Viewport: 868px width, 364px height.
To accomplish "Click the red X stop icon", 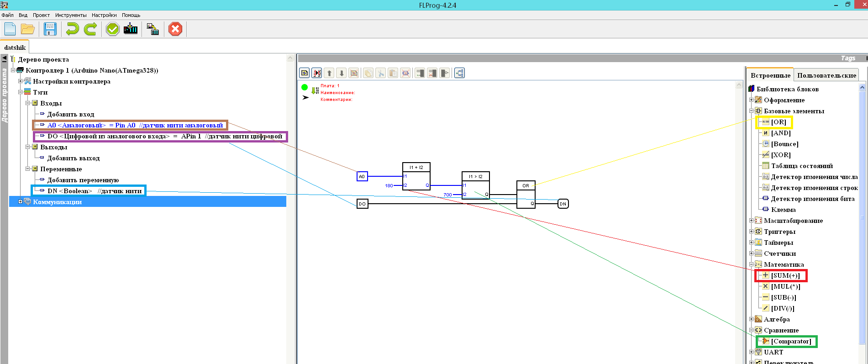I will (175, 29).
